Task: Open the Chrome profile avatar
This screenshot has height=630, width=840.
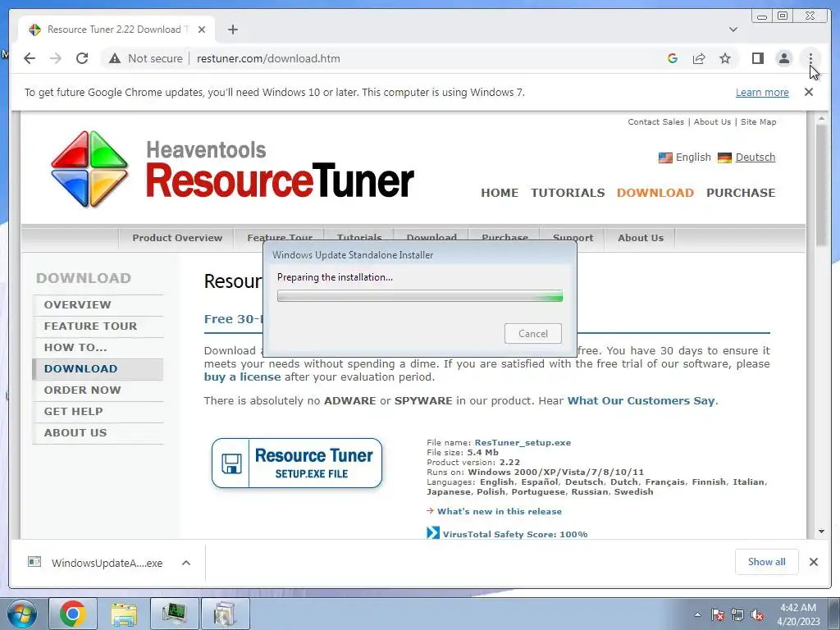Action: (784, 58)
